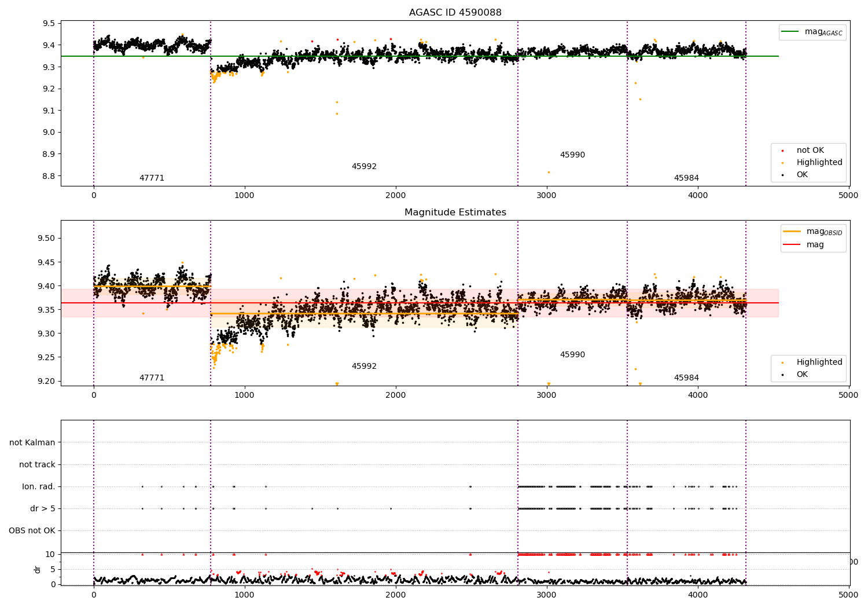Click the 8.8 y-tick of top plot
Screen dimensions: 868x608
49,176
